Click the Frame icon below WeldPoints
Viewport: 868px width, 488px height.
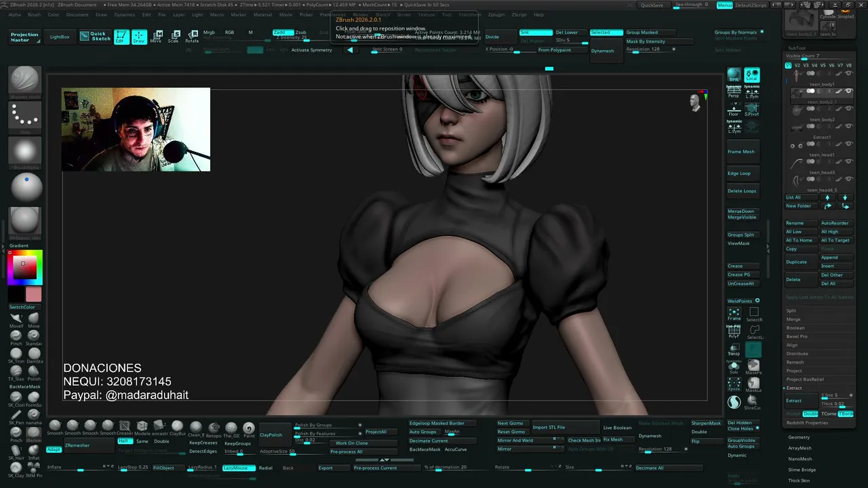(734, 314)
